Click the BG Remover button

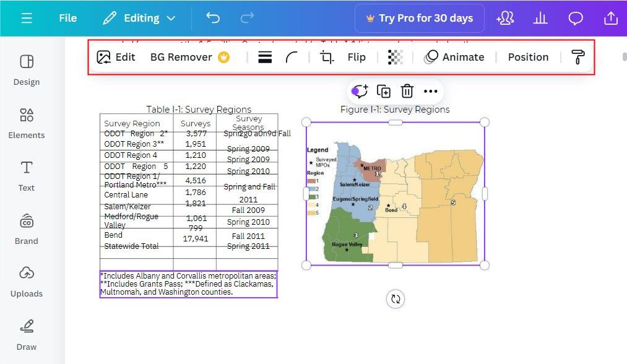point(189,57)
